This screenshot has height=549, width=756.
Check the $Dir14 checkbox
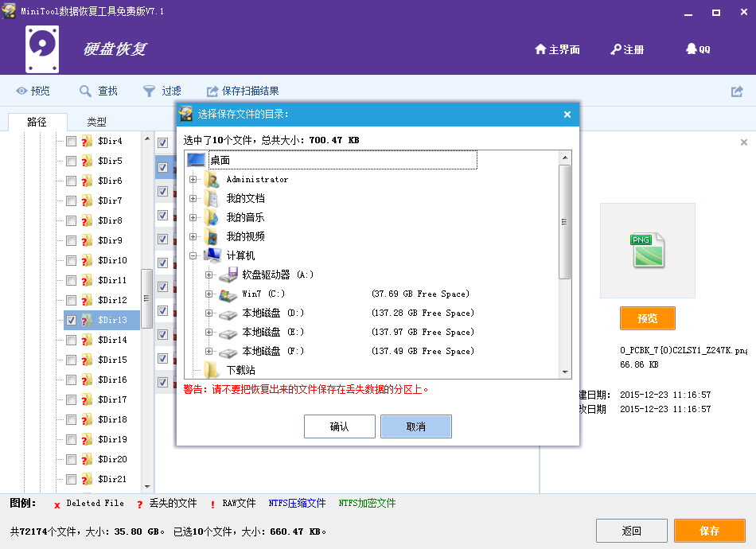[71, 341]
